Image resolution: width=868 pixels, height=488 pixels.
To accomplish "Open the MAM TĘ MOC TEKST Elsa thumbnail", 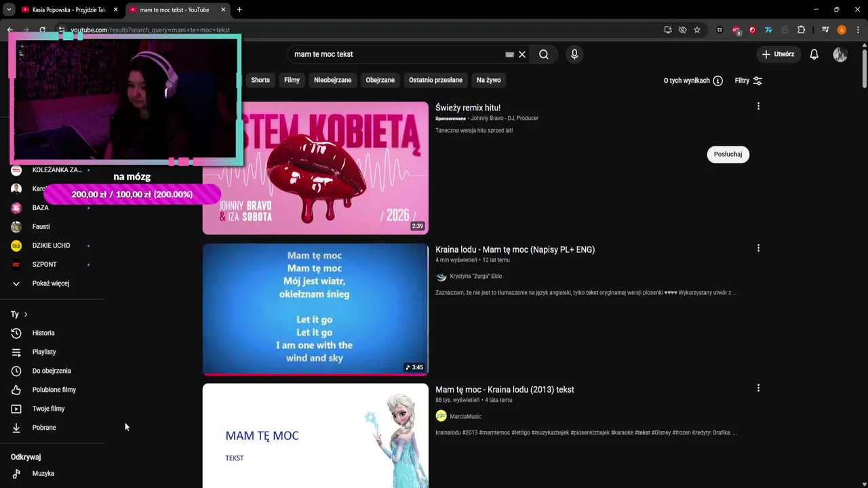I will [x=315, y=436].
